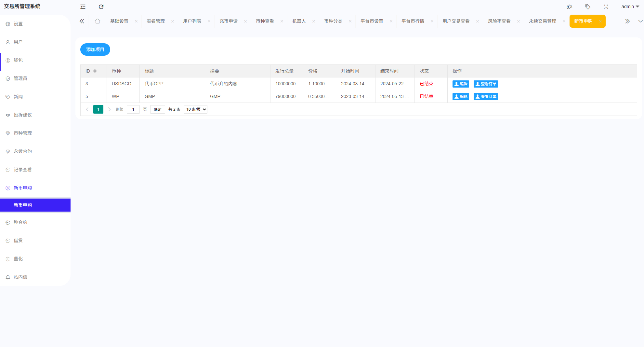The height and width of the screenshot is (347, 644).
Task: Open the admin user dropdown
Action: (630, 7)
